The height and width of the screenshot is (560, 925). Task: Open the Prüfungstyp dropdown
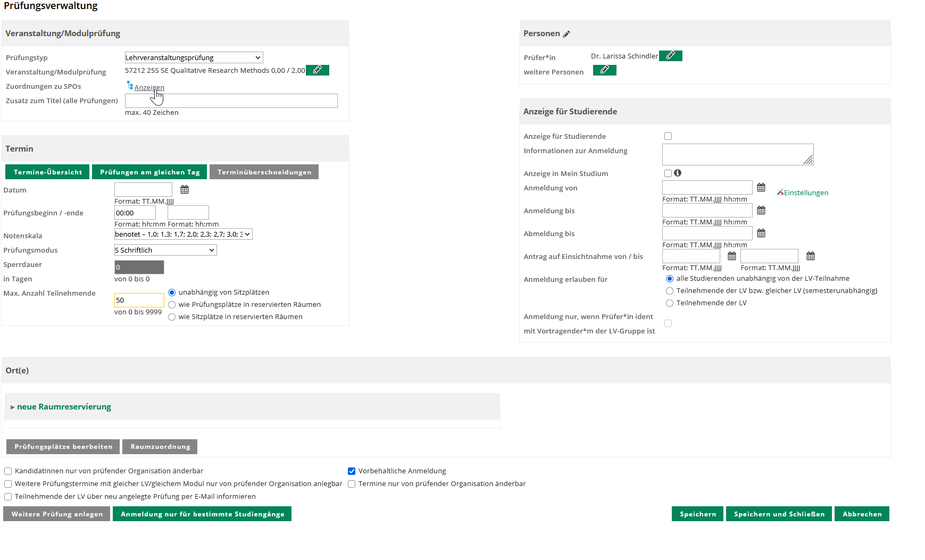[194, 57]
